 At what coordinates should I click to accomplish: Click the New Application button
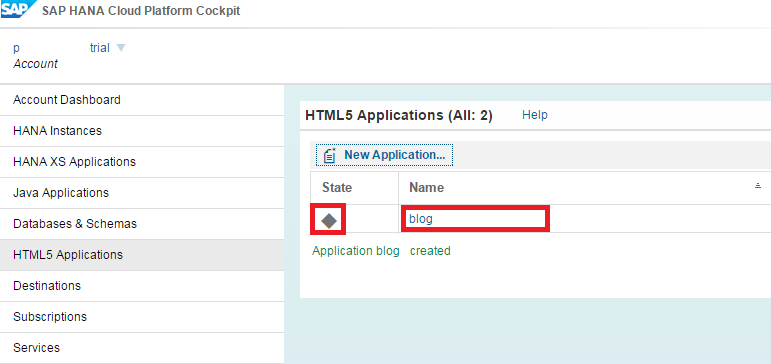pos(384,155)
